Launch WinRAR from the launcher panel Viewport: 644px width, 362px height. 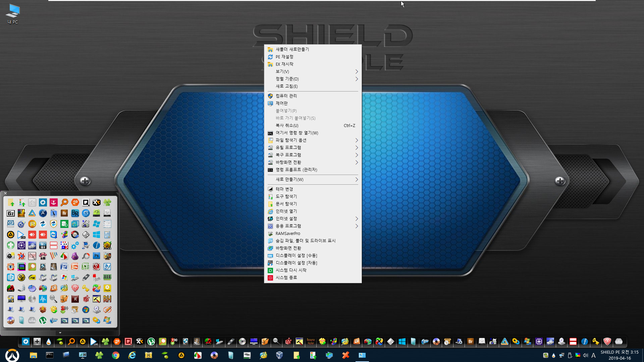click(x=21, y=213)
